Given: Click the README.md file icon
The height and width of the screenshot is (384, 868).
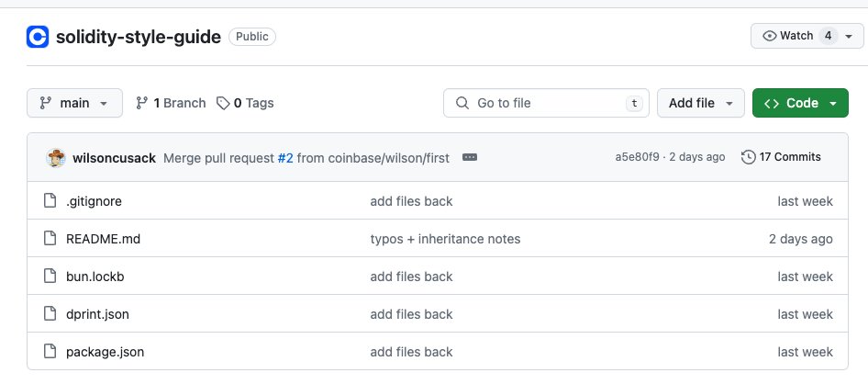Looking at the screenshot, I should click(50, 239).
